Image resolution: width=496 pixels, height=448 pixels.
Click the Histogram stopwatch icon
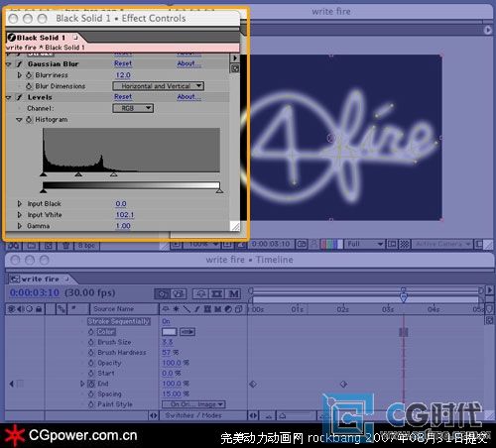pos(29,120)
